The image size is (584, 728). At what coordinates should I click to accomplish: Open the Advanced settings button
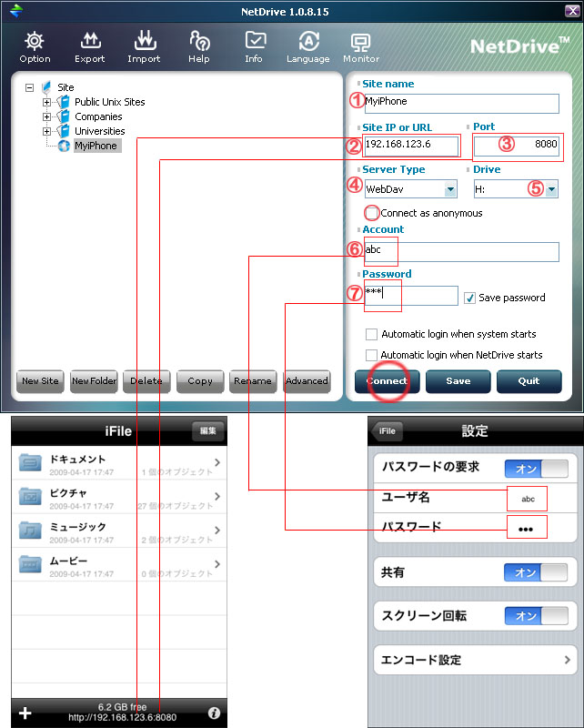pyautogui.click(x=307, y=381)
